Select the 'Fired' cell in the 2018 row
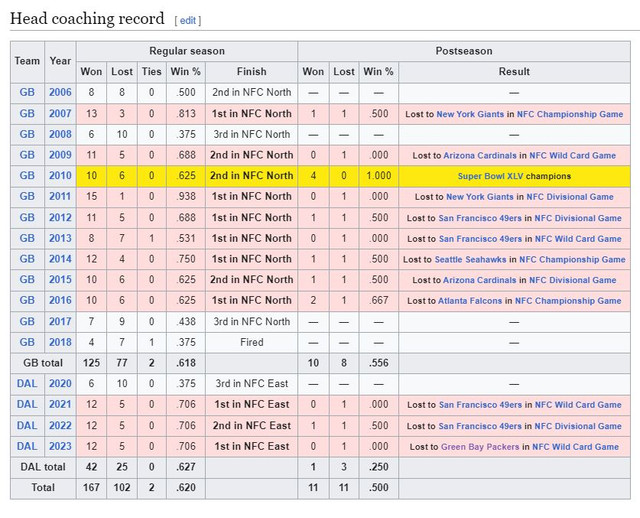Image resolution: width=640 pixels, height=518 pixels. (251, 342)
